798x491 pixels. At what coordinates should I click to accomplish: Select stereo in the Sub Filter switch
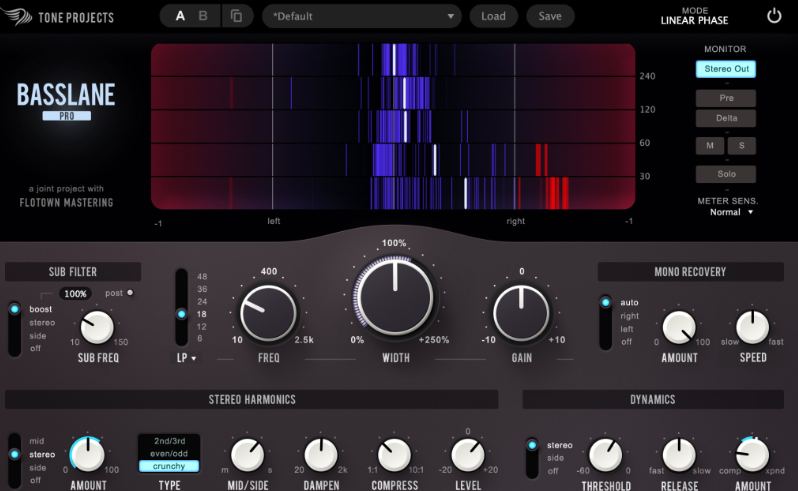click(x=42, y=323)
